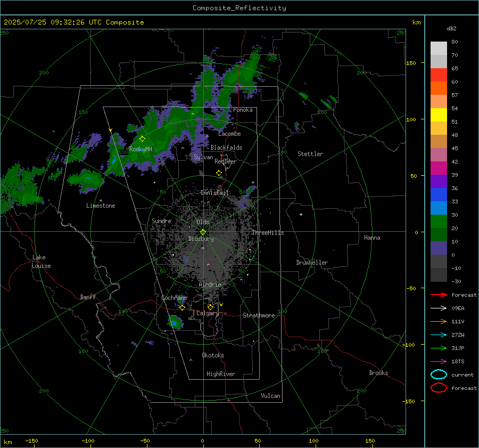Click the Cochrane city label
The width and height of the screenshot is (479, 448).
point(174,298)
